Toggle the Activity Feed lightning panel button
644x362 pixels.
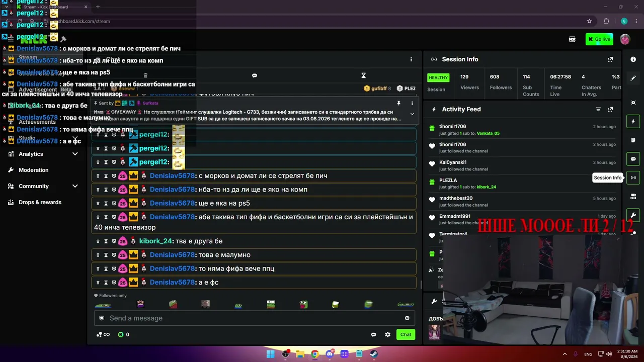coord(633,121)
